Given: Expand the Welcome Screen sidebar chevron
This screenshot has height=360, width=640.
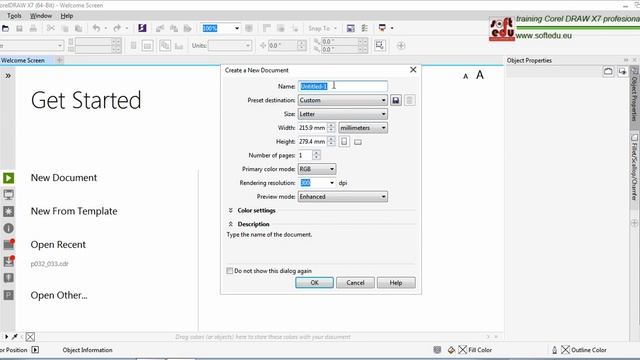Looking at the screenshot, I should pos(8,76).
